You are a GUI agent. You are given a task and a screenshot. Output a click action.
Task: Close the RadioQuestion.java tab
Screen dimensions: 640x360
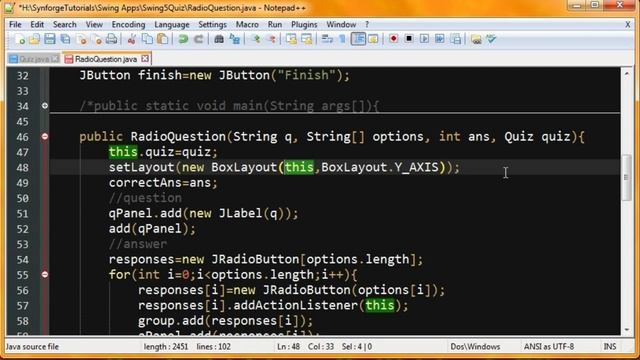(145, 59)
